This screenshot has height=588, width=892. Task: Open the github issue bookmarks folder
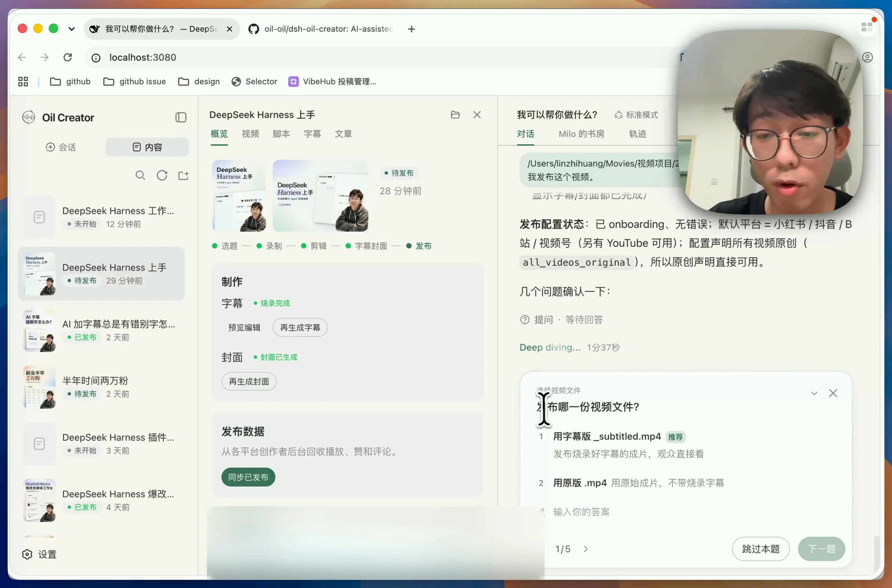(x=134, y=81)
